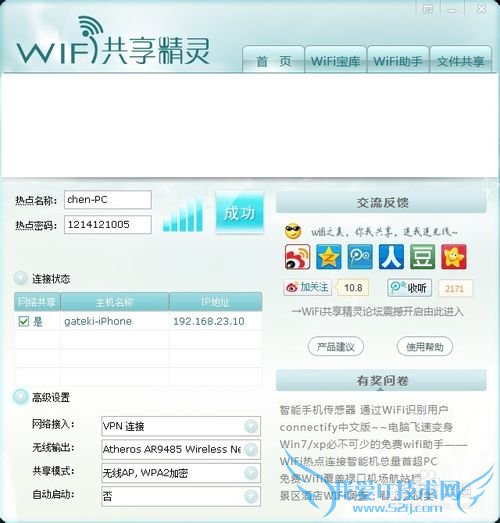Open the 无线输出 Atheros adapter dropdown
Viewport: 500px width, 523px height.
pos(251,449)
